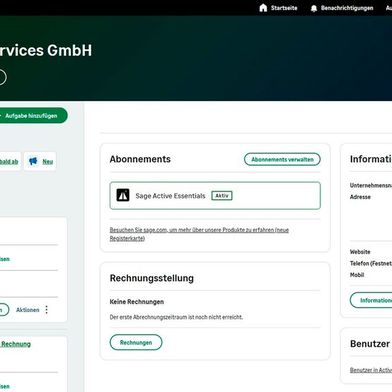Click the Benutzer card heading
The width and height of the screenshot is (392, 392).
[370, 344]
